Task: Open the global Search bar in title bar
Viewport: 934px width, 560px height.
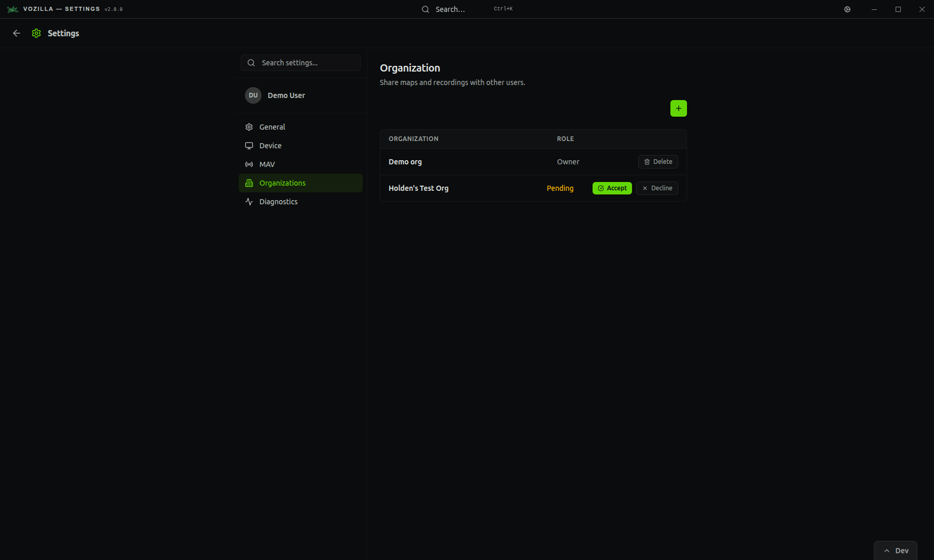Action: (450, 9)
